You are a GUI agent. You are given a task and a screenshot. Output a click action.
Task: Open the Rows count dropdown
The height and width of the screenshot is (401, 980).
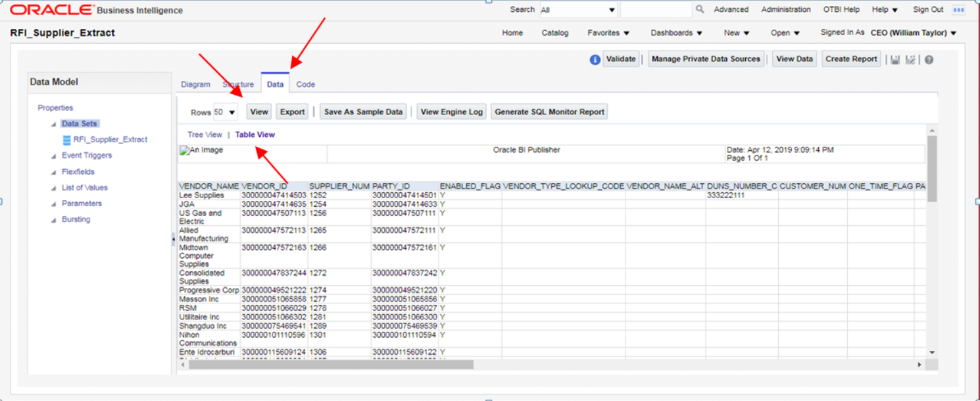click(225, 112)
